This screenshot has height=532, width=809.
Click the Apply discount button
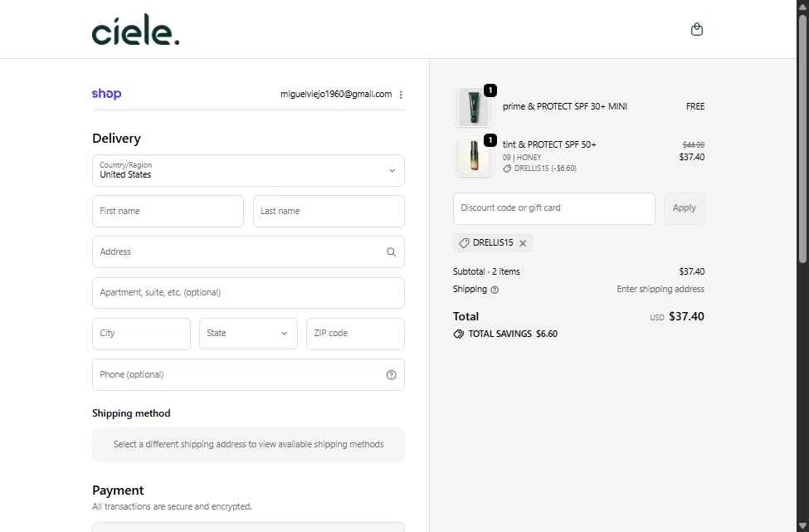[685, 208]
